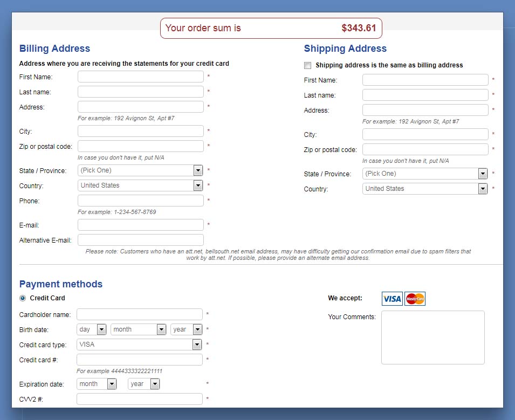Expand shipping State / Province dropdown

[425, 174]
